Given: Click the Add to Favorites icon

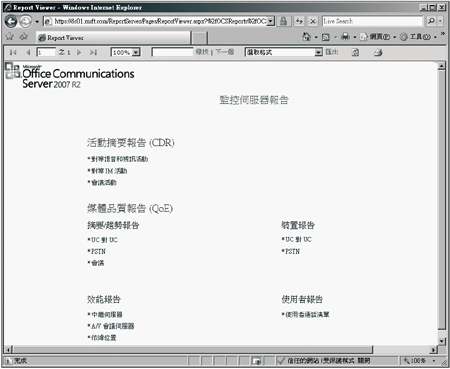Looking at the screenshot, I should coord(24,37).
